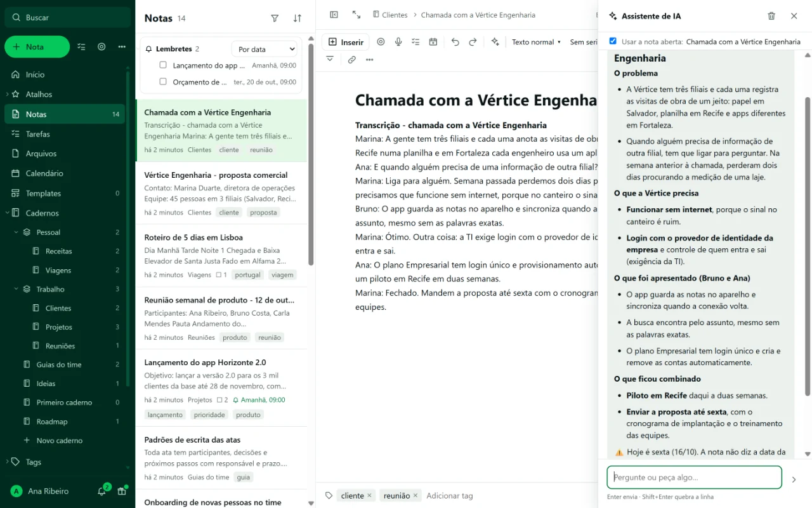The width and height of the screenshot is (812, 508).
Task: Open the 'Por data' reminders sort dropdown
Action: 265,49
